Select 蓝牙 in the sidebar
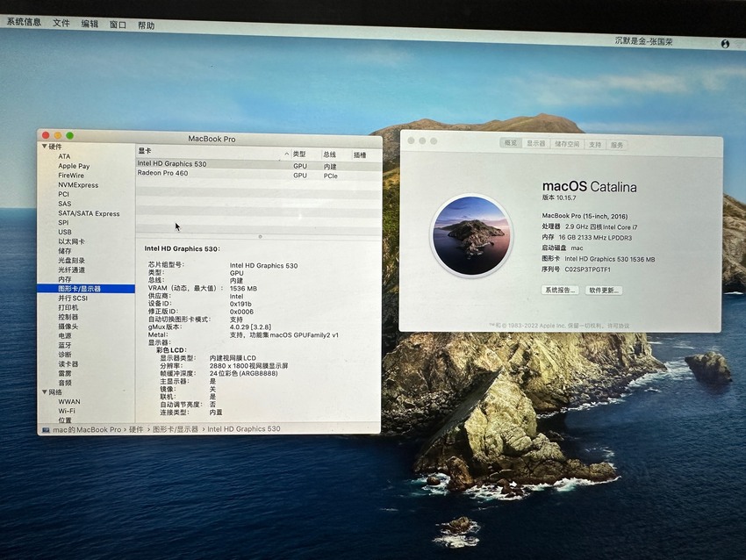The image size is (746, 560). pos(65,345)
